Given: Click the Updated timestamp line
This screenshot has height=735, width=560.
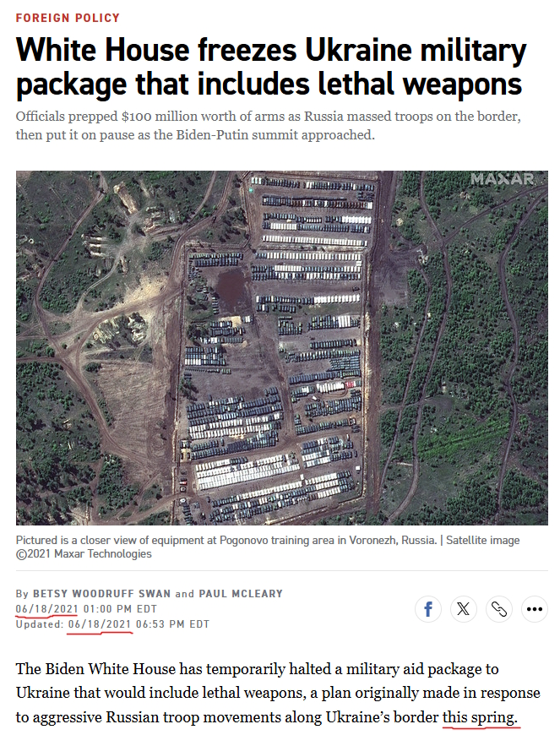Looking at the screenshot, I should [x=112, y=624].
